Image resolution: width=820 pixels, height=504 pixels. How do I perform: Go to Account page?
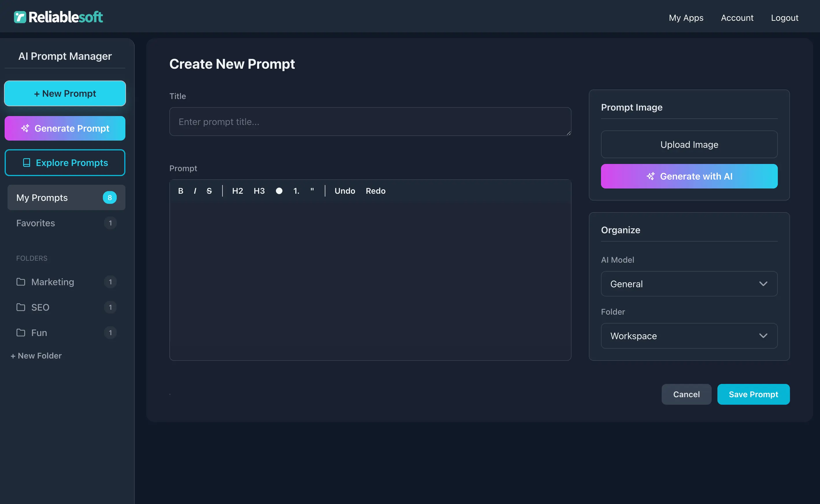pyautogui.click(x=737, y=18)
